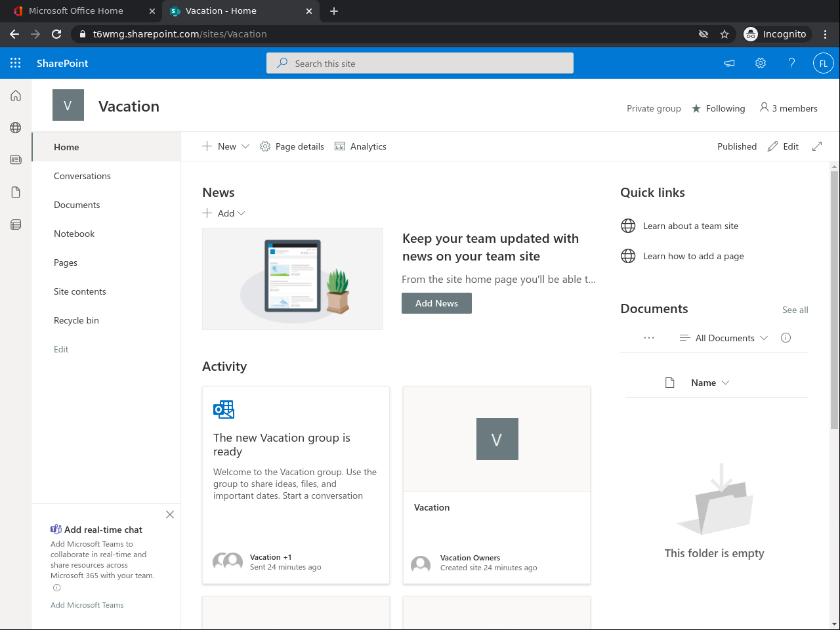
Task: Open the SharePoint app launcher waffle
Action: tap(16, 63)
